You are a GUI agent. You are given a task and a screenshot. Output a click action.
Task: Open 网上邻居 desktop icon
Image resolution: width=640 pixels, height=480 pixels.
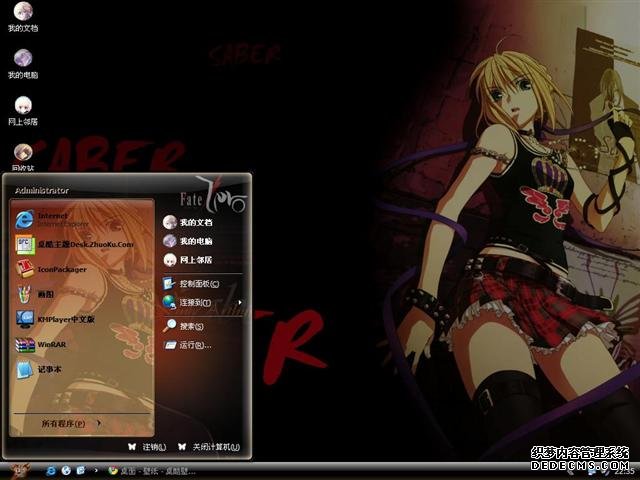pyautogui.click(x=23, y=111)
